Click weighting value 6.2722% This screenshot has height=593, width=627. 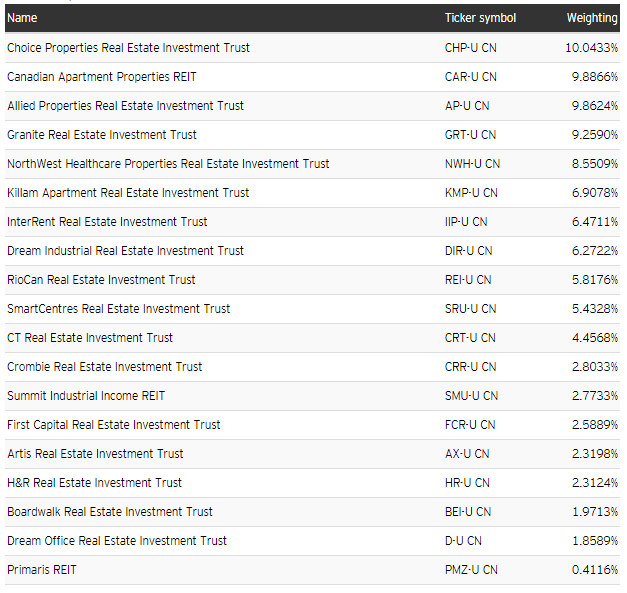pos(595,251)
